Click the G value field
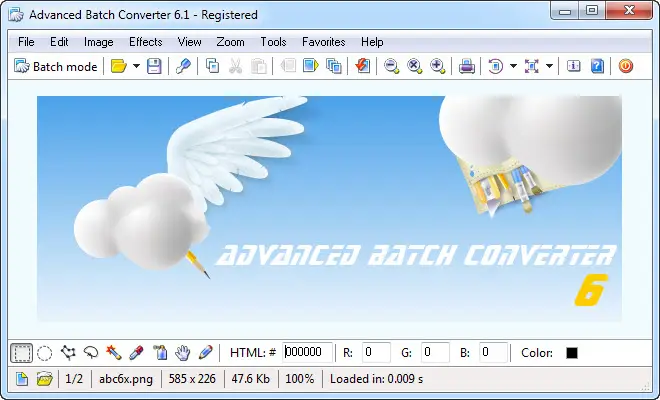660x400 pixels. click(435, 352)
